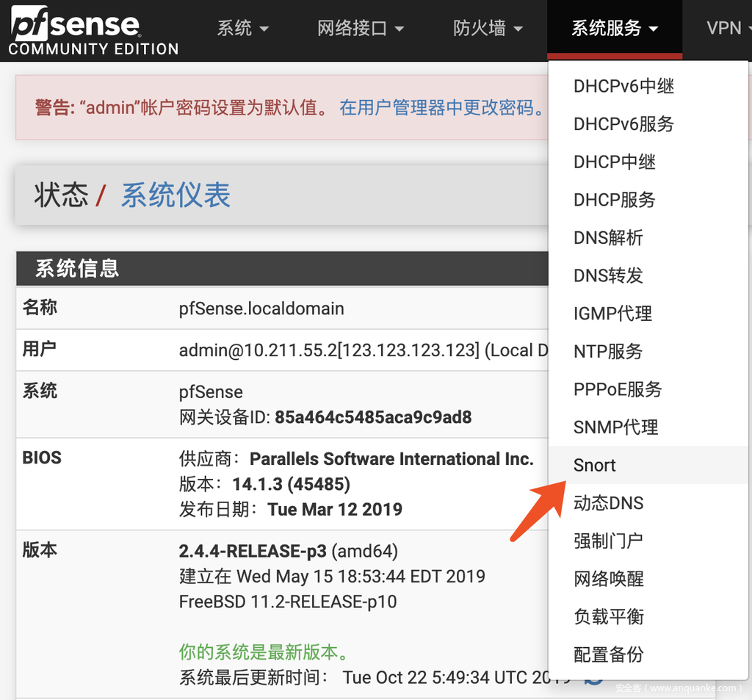Open the VPN menu
The height and width of the screenshot is (700, 752).
(x=727, y=29)
